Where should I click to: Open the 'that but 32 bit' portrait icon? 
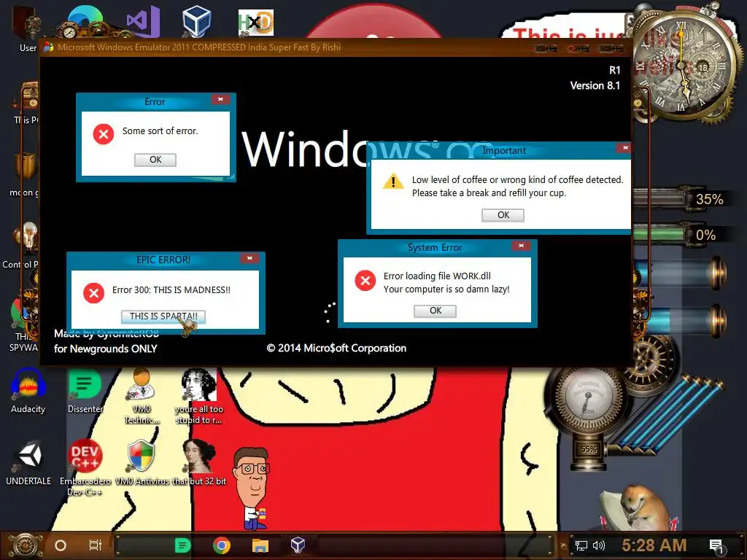pyautogui.click(x=199, y=462)
